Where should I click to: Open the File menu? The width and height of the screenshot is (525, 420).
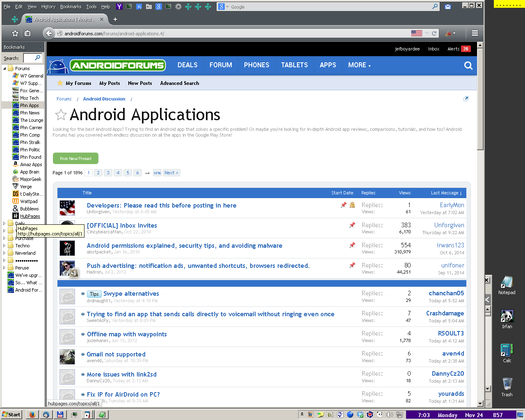[x=7, y=7]
